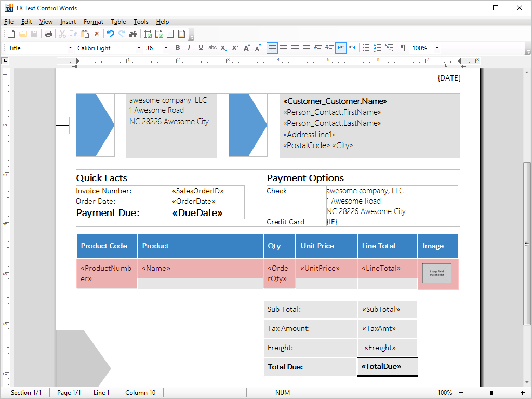Click the red Delete X icon
Viewport: 532px width, 399px height.
click(97, 34)
